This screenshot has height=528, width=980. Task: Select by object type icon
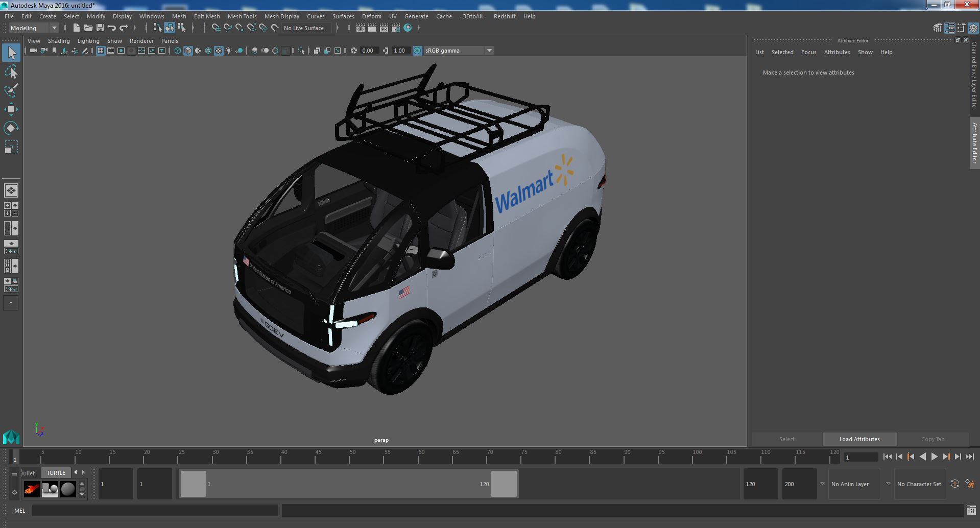coord(170,28)
